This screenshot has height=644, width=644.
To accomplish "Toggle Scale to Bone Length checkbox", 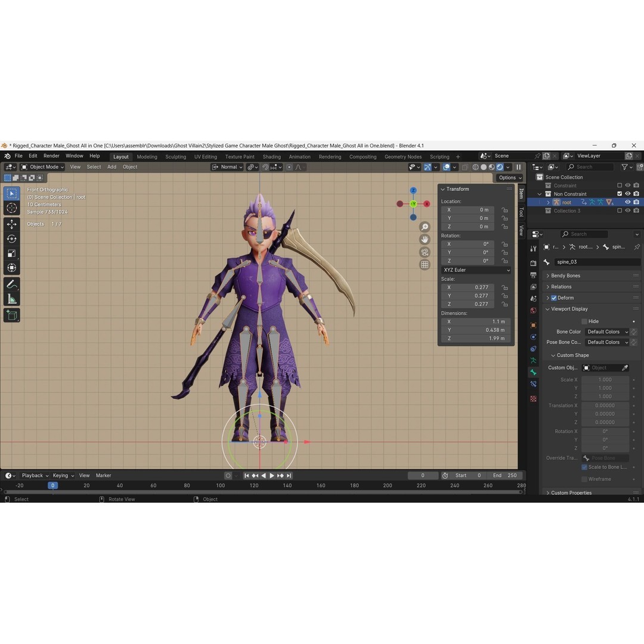I will [584, 467].
